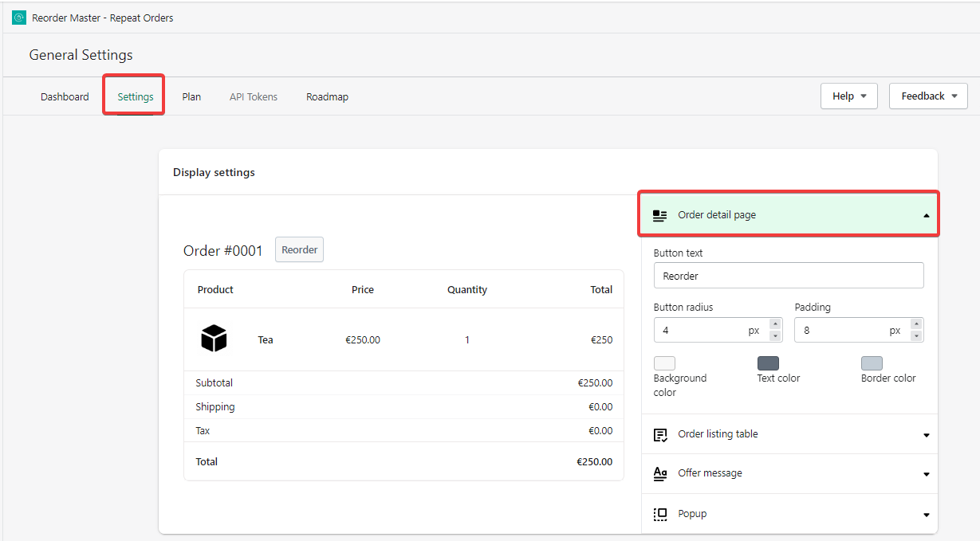
Task: Click the Reorder Master app logo icon
Action: point(19,18)
